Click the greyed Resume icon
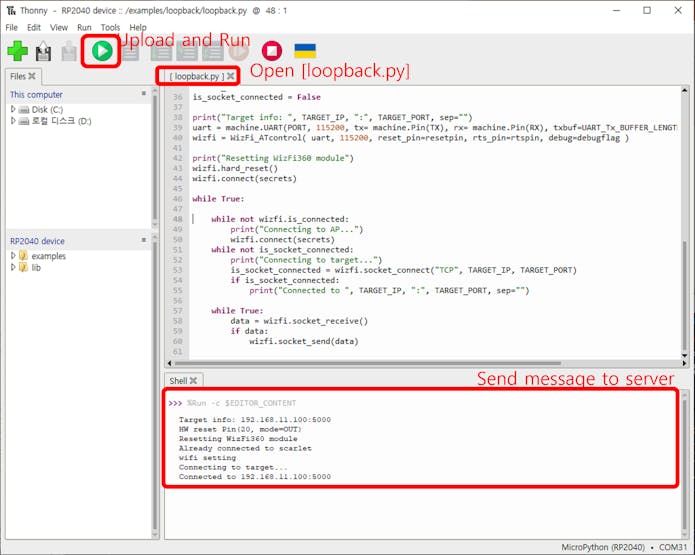 [239, 51]
